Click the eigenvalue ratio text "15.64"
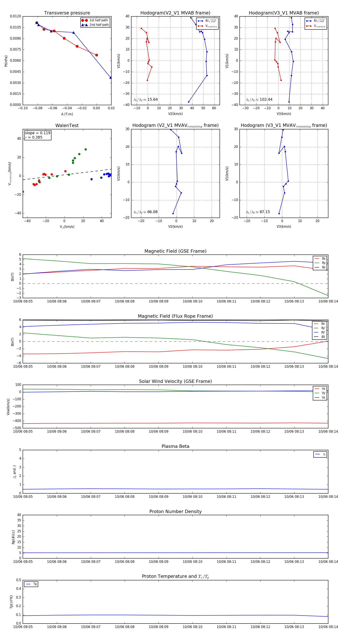351x644 pixels. pos(152,100)
